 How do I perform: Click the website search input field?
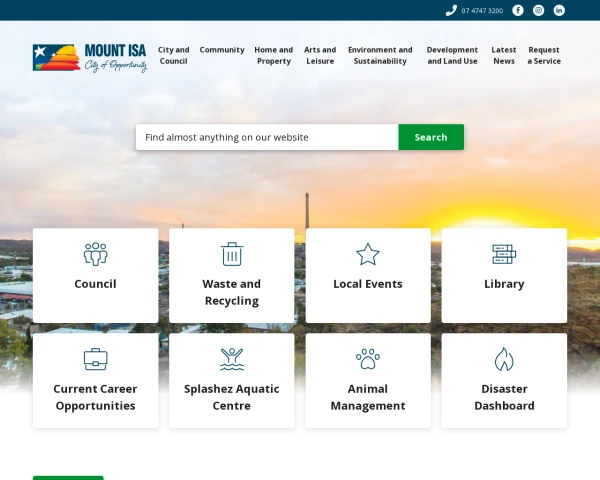(267, 137)
